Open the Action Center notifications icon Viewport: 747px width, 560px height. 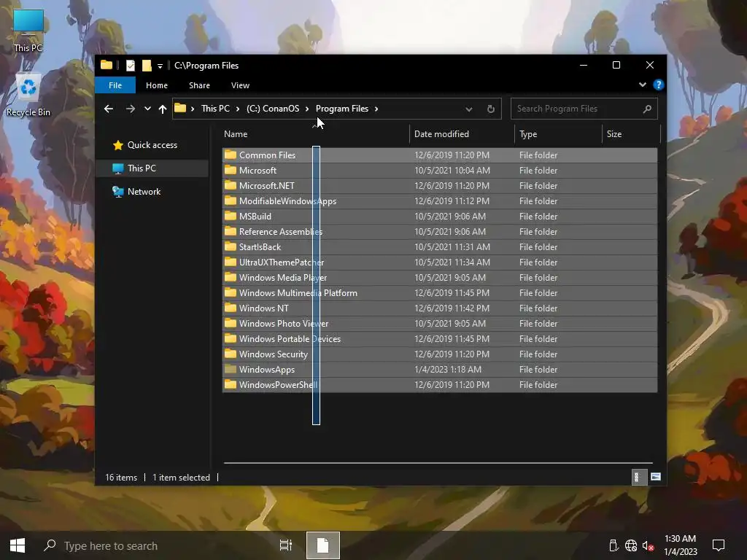(x=719, y=545)
